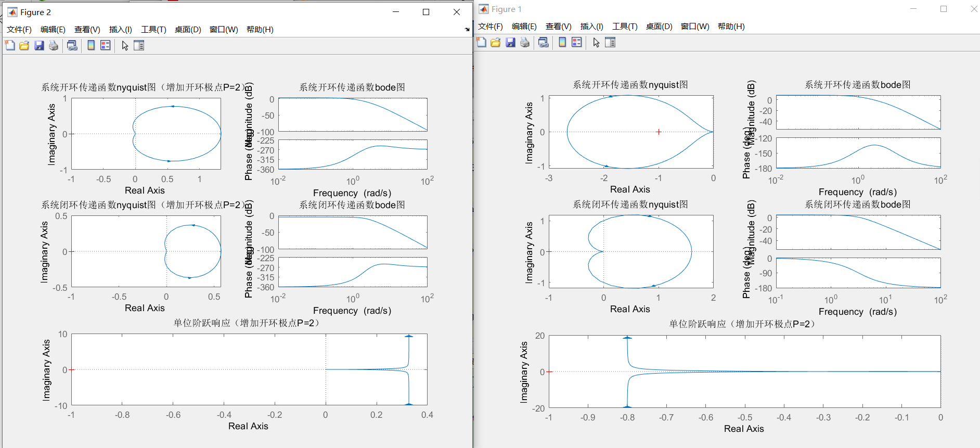Save Figure 2 using the floppy disk icon

pyautogui.click(x=39, y=45)
